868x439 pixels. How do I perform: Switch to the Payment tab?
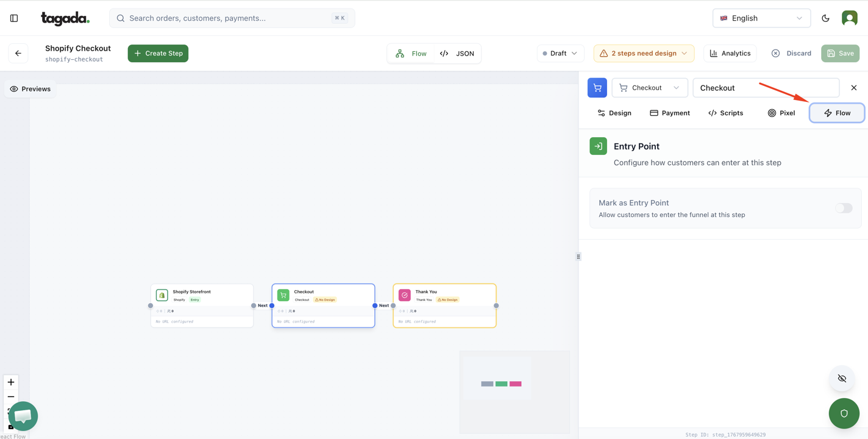(669, 113)
